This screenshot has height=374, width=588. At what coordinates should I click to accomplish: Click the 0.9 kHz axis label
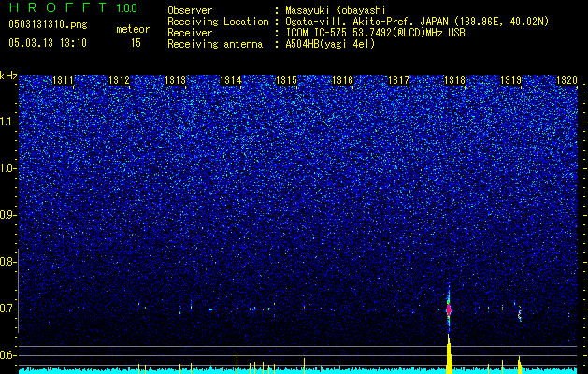coord(7,215)
